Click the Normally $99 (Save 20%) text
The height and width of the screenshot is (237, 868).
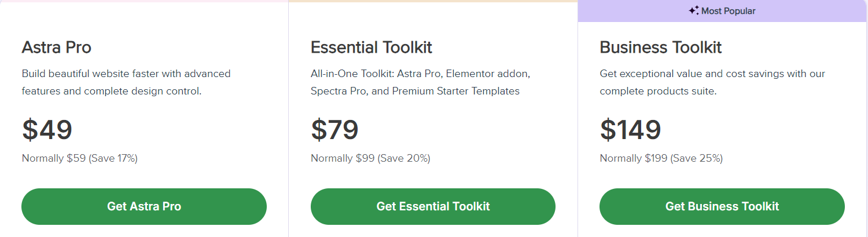pos(370,158)
